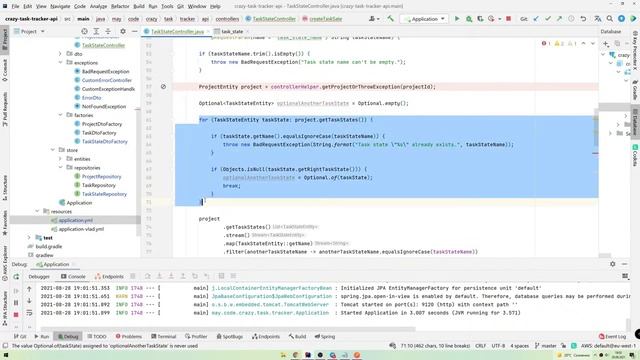Open TaskStateController breadcrumb in navigation bar
This screenshot has width=640, height=360.
click(x=271, y=19)
